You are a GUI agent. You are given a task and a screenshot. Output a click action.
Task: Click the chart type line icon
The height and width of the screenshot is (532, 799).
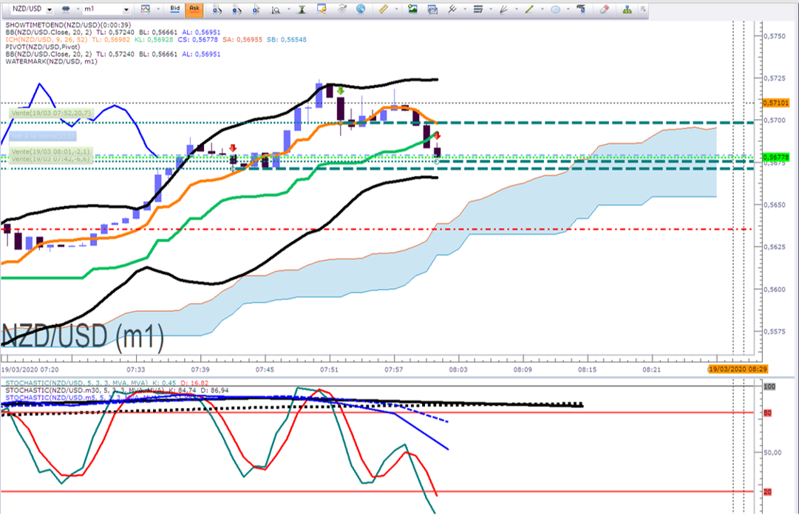click(146, 9)
